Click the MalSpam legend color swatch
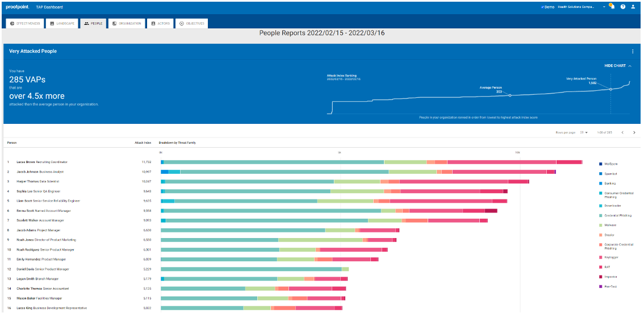The image size is (644, 317). [x=600, y=164]
